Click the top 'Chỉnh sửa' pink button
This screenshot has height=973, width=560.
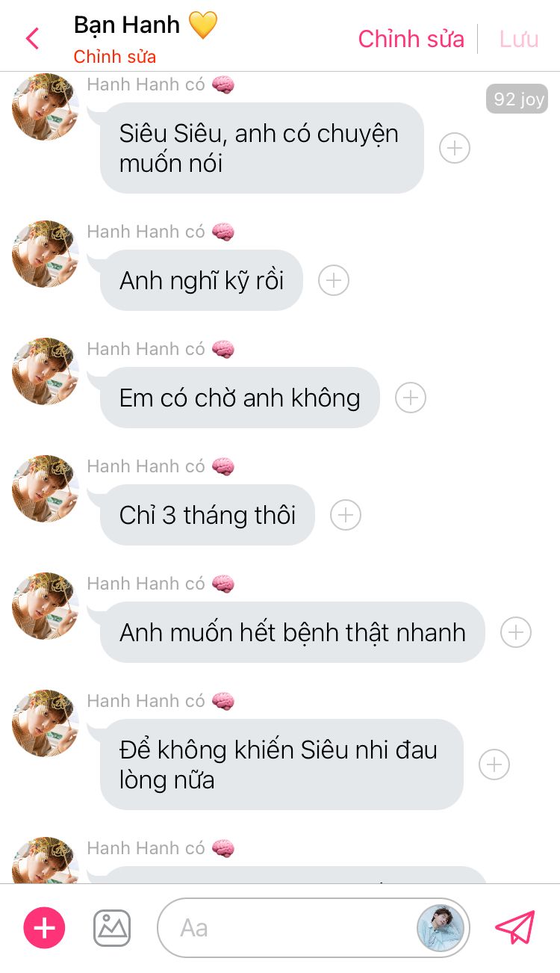[x=411, y=39]
